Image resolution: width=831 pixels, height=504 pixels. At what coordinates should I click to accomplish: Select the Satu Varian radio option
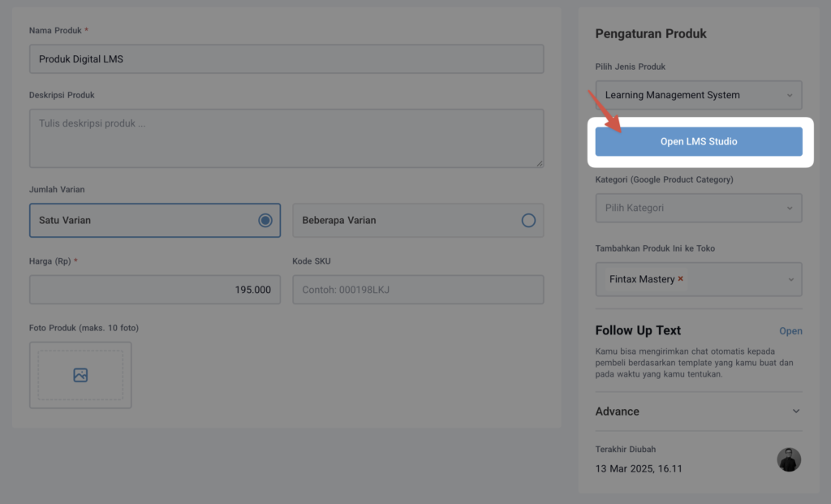(x=265, y=220)
